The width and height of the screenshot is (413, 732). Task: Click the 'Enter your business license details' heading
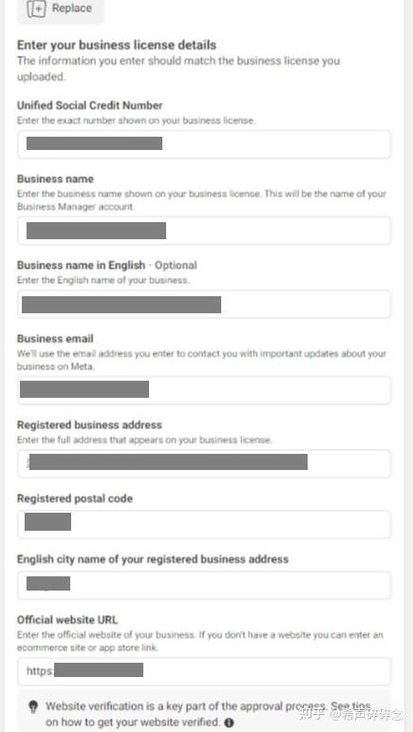[x=117, y=45]
